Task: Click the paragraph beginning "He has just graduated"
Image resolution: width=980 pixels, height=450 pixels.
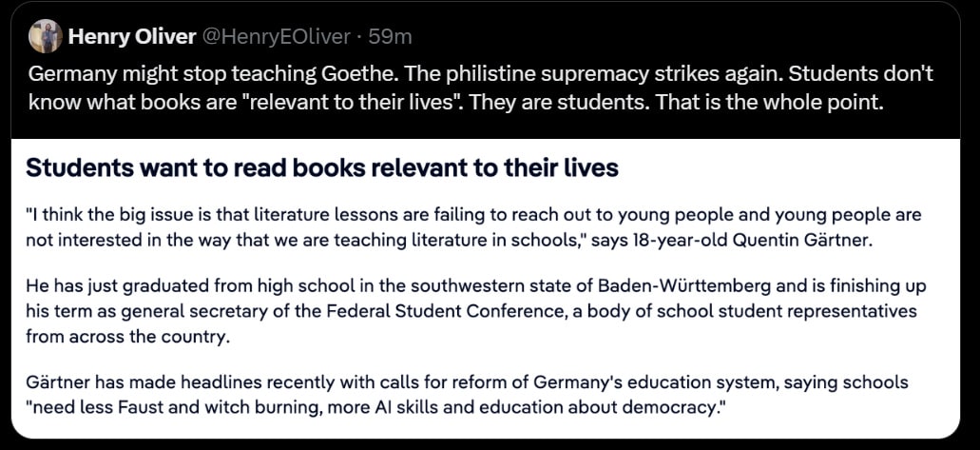Action: [x=475, y=312]
